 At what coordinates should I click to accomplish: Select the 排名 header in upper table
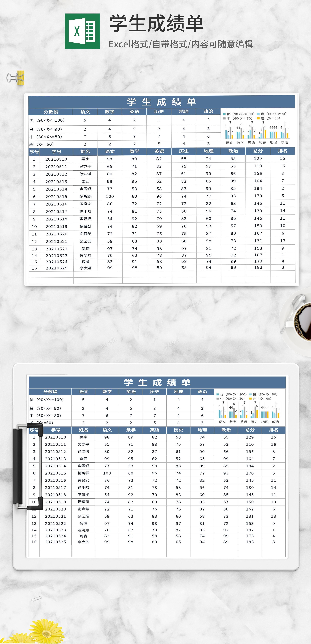coord(282,151)
